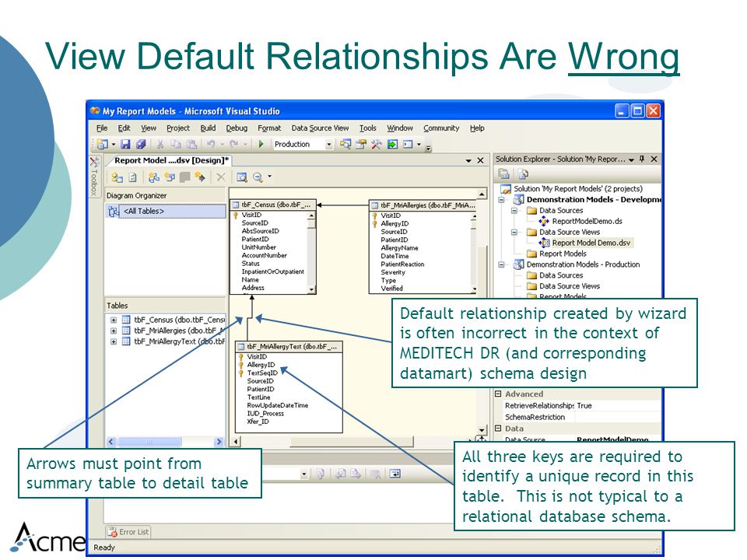Click the Command Window icon in the toolbar
The height and width of the screenshot is (560, 747).
[408, 144]
